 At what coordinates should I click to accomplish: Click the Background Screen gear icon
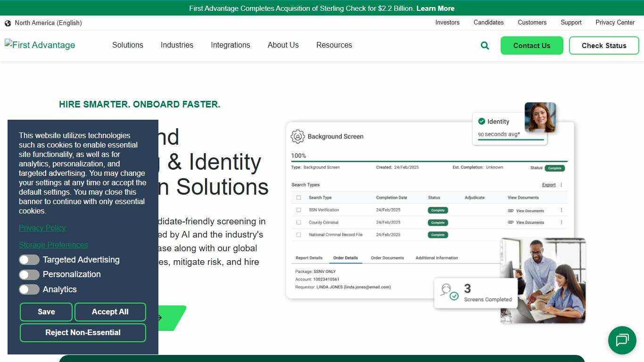click(297, 136)
